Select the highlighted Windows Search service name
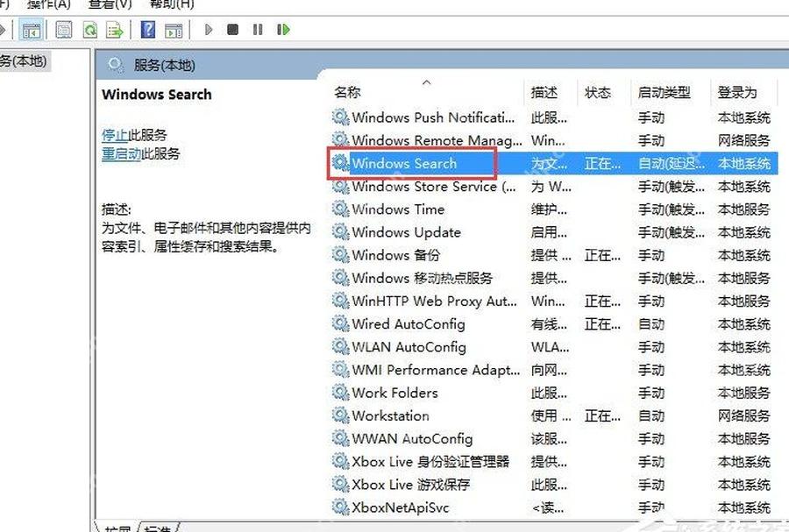Viewport: 789px width, 532px height. click(x=404, y=163)
